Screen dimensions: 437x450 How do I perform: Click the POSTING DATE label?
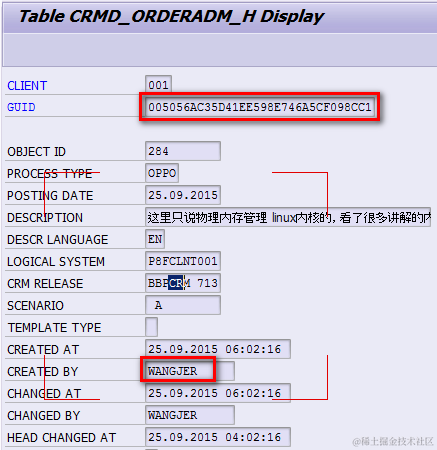(50, 196)
